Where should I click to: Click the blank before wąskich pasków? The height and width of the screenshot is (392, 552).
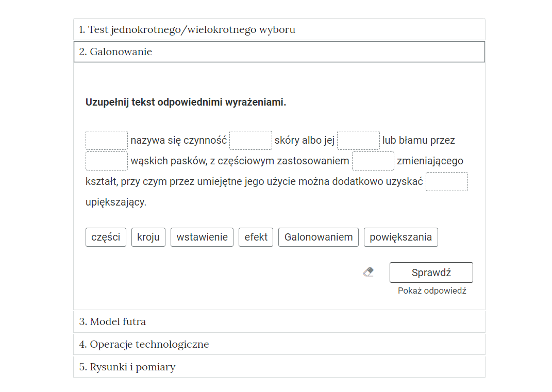[x=106, y=161]
